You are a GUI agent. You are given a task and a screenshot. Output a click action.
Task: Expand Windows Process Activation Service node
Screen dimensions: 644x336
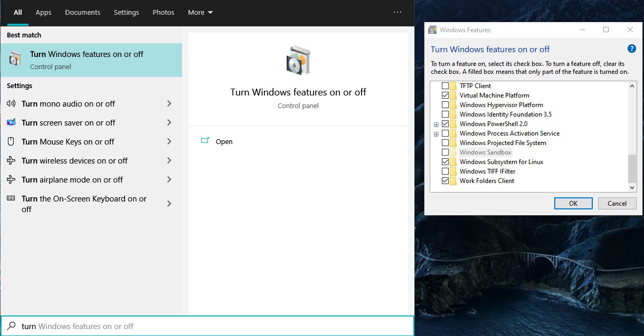click(x=436, y=134)
